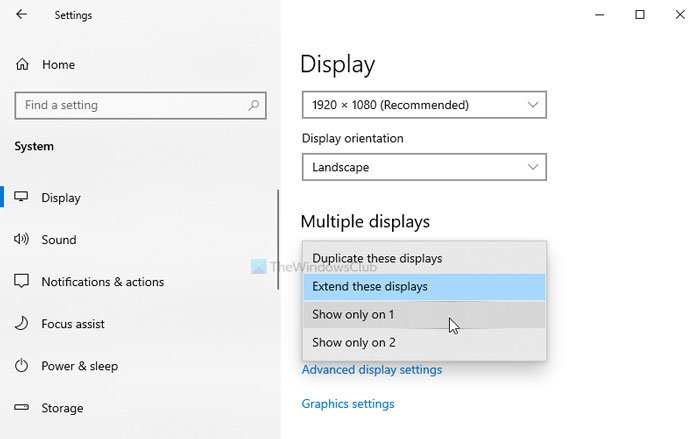Click the Focus assist moon icon
The height and width of the screenshot is (439, 700).
click(22, 324)
